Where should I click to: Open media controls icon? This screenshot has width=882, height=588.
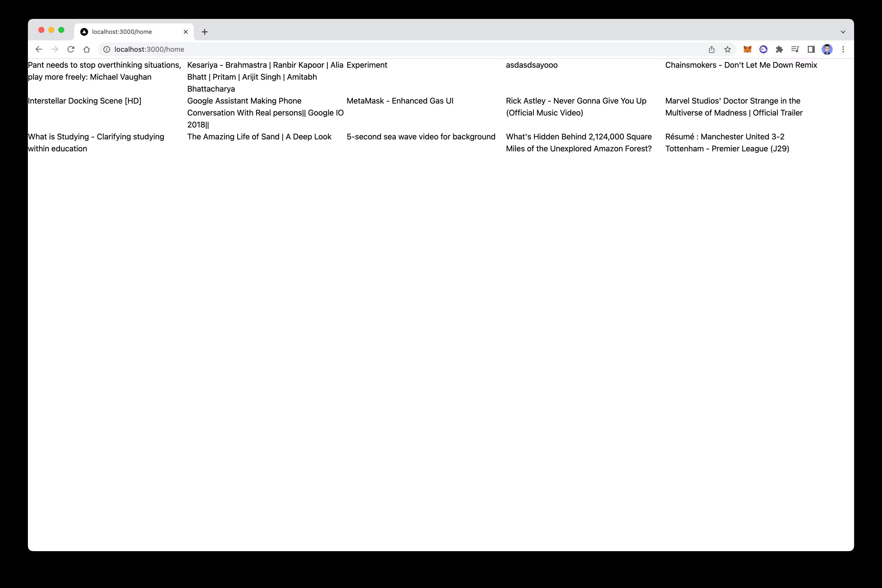795,50
